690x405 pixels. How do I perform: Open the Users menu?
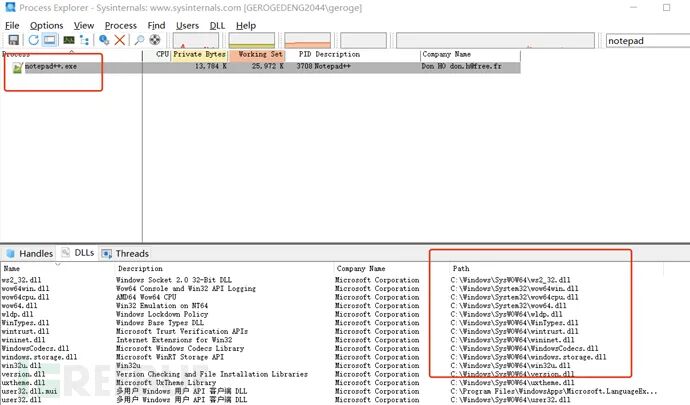click(x=187, y=26)
